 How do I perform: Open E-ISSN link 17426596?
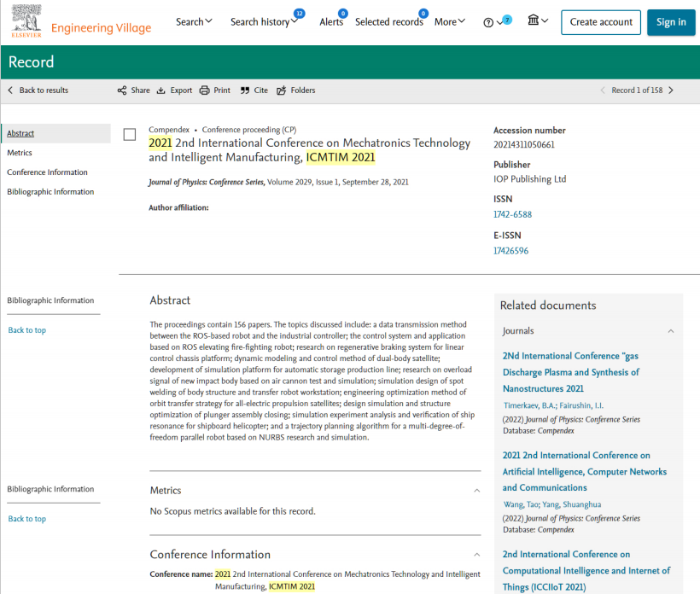tap(510, 251)
